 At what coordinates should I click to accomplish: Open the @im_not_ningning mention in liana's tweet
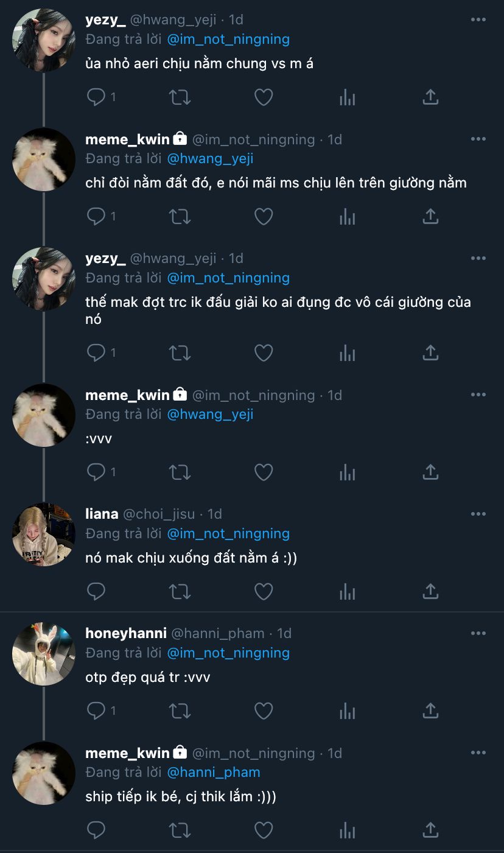pos(228,533)
